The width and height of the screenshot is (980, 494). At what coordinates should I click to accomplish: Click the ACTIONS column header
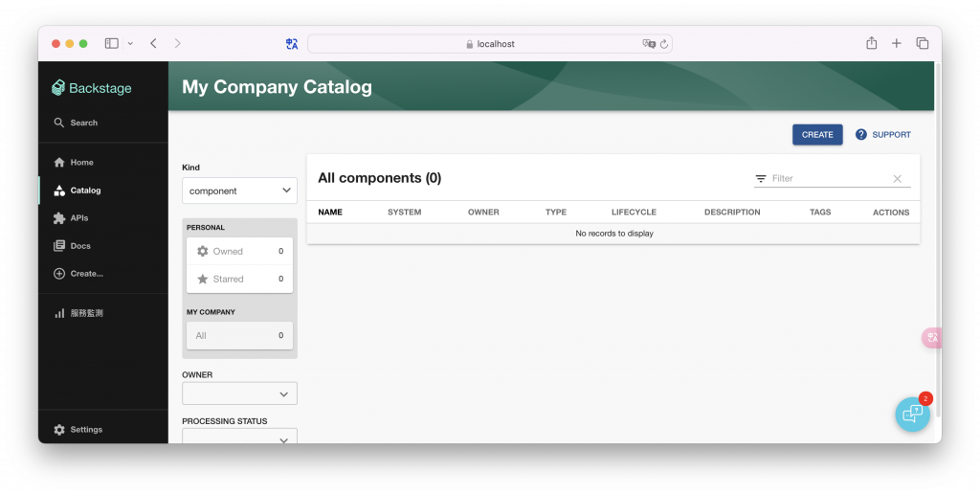click(x=891, y=213)
